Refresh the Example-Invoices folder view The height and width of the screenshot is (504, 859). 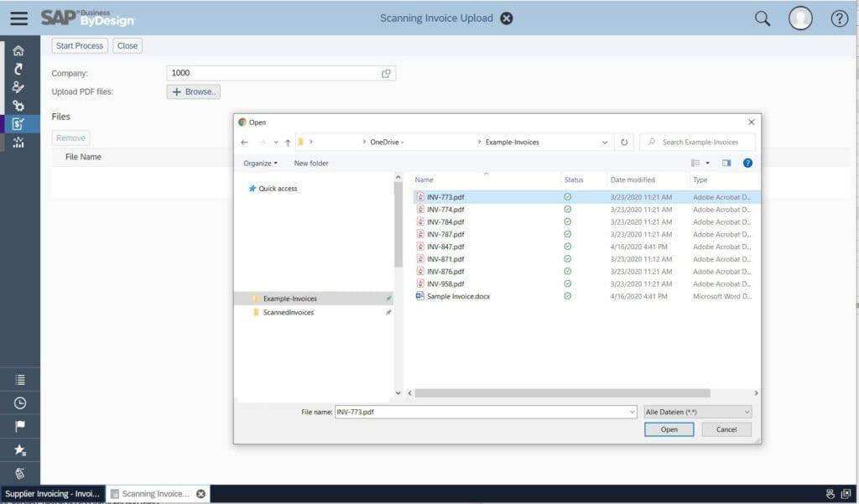624,143
